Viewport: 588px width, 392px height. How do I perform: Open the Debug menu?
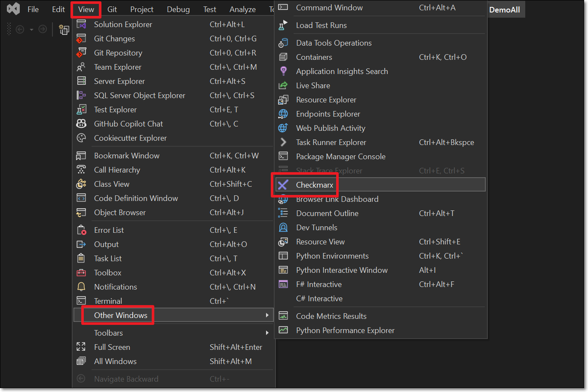pos(178,9)
